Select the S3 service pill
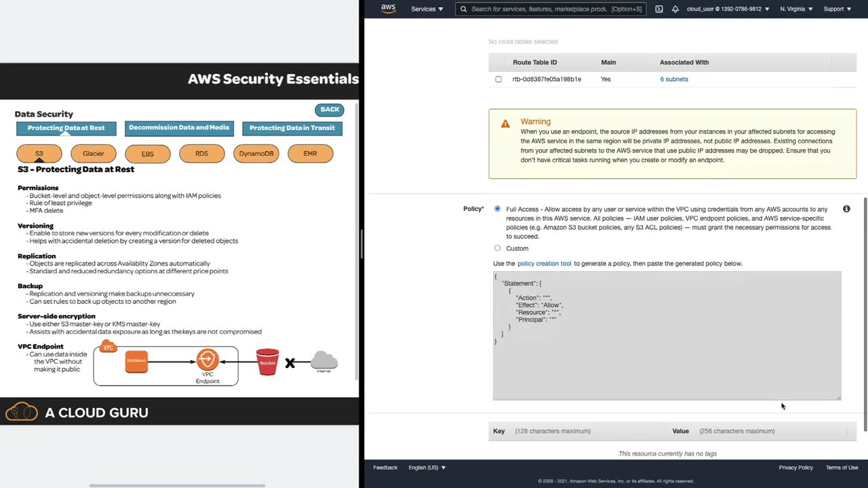Image resolution: width=868 pixels, height=488 pixels. [39, 154]
